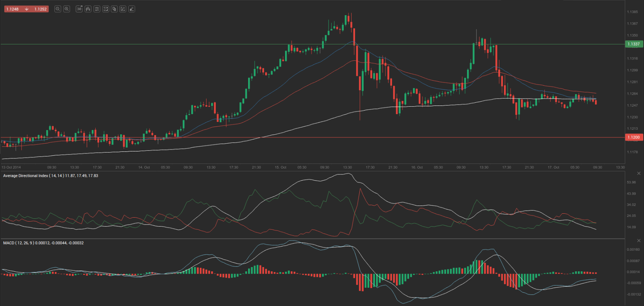Close the MACD indicator panel

639,241
